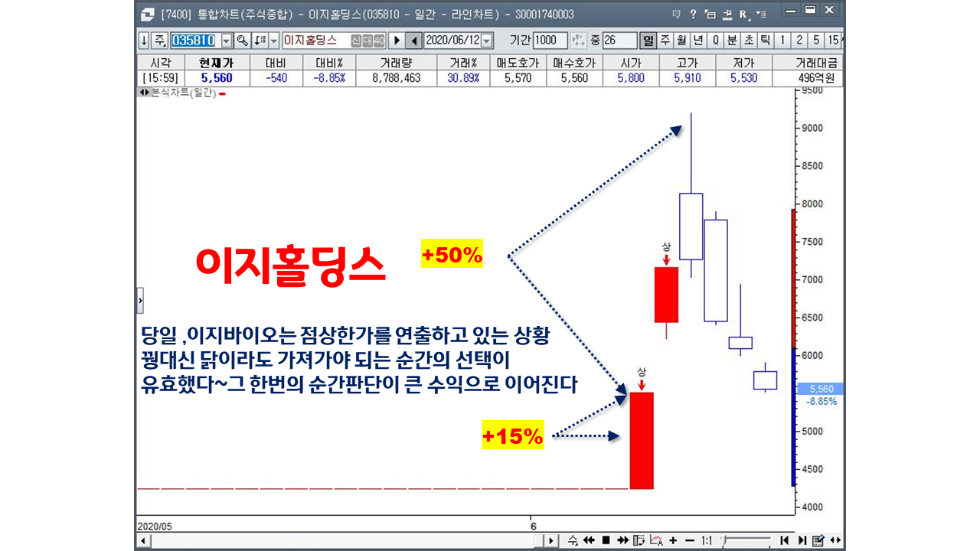This screenshot has width=980, height=551.
Task: Select the daily 일 period toggle
Action: tap(648, 41)
